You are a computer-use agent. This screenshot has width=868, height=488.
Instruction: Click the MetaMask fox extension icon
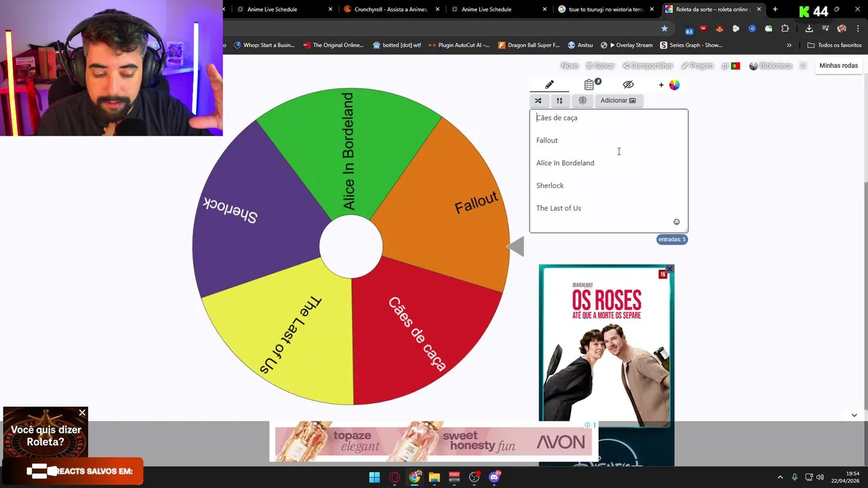[x=719, y=28]
